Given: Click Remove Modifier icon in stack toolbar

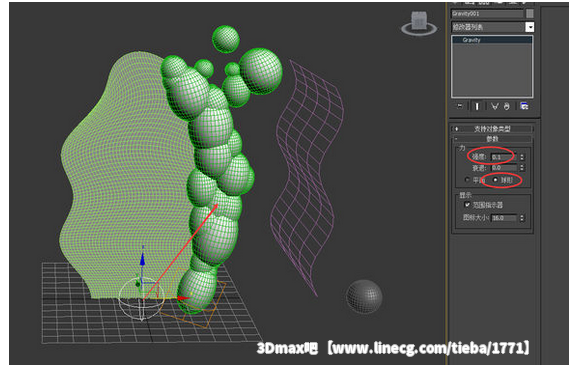Looking at the screenshot, I should click(507, 106).
